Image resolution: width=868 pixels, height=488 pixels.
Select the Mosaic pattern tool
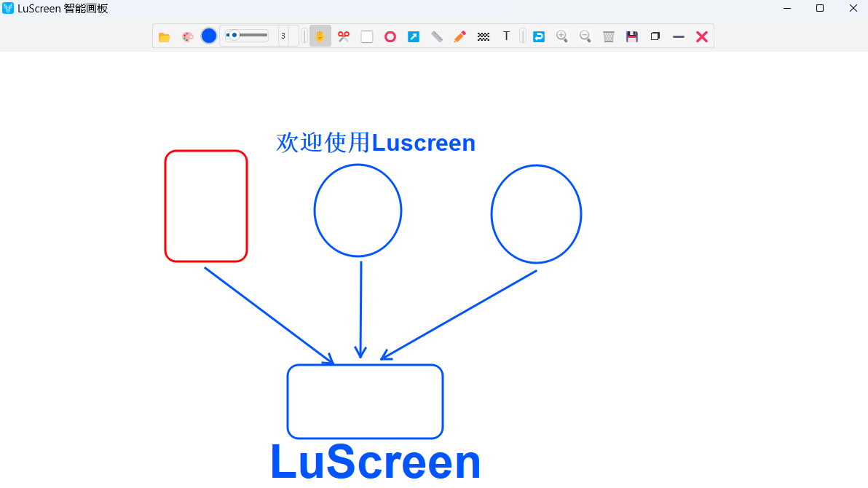coord(484,36)
